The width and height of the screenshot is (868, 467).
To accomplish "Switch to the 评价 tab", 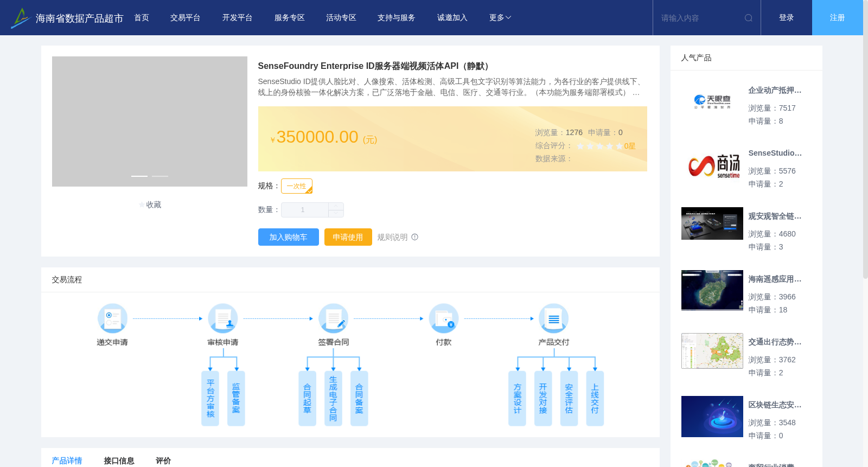I will [163, 460].
